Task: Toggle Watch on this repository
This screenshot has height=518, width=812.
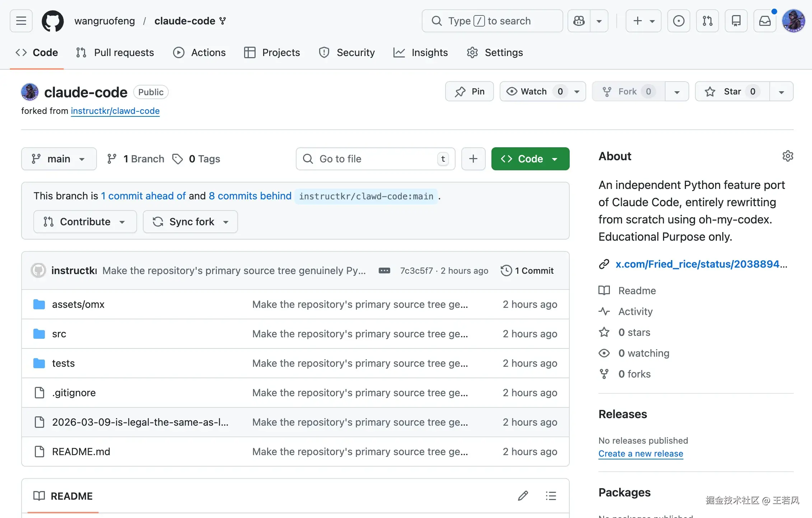Action: [533, 92]
